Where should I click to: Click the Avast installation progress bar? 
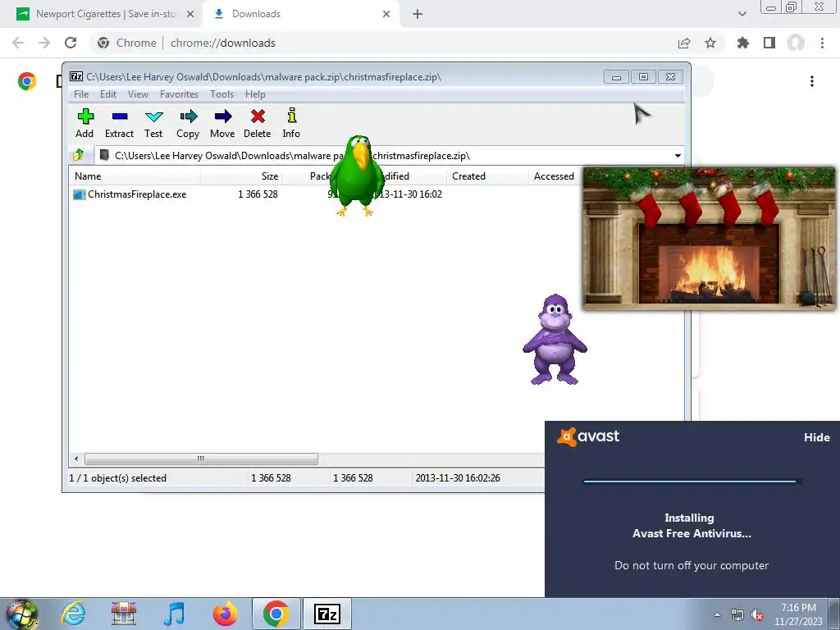coord(692,481)
